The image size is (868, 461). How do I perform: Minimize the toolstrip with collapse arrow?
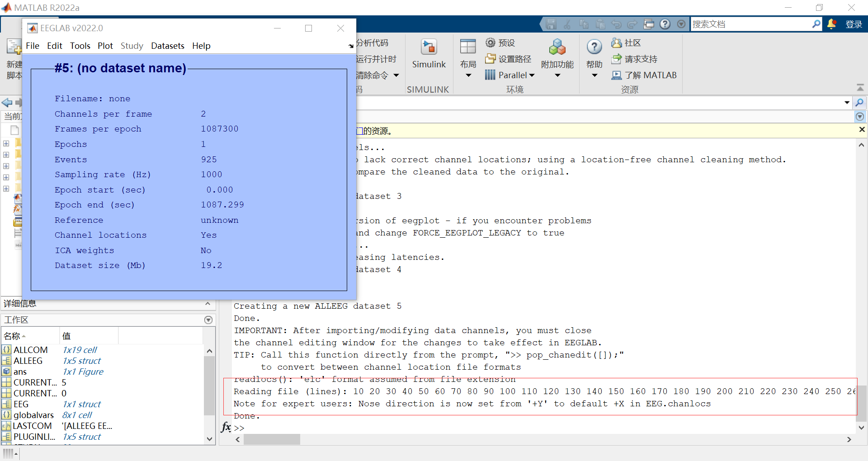860,87
